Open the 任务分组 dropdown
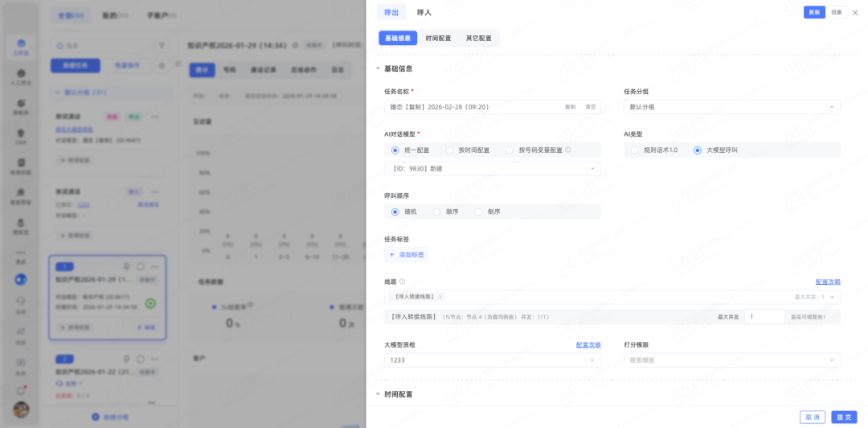This screenshot has width=868, height=428. click(731, 107)
